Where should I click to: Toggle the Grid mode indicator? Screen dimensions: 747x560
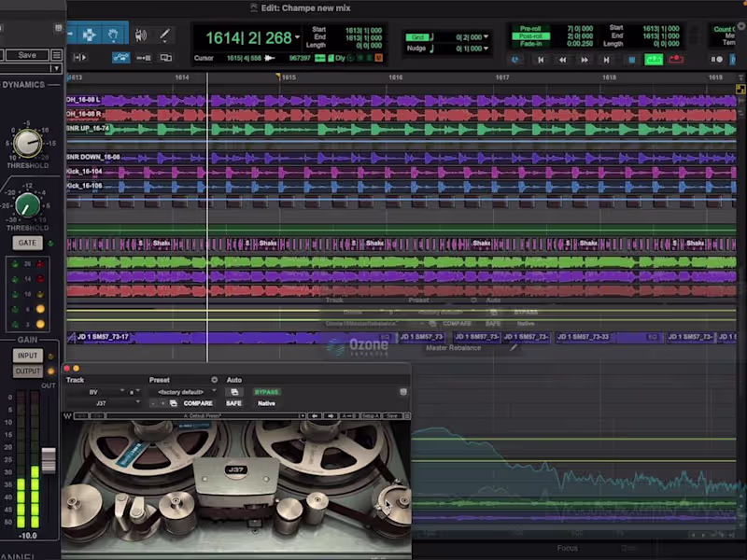click(x=417, y=37)
